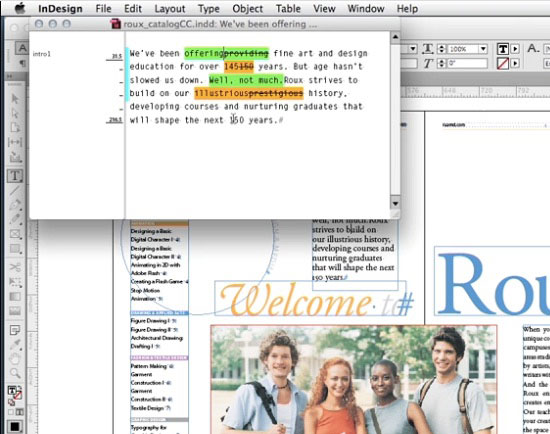
Task: Click the large 'A.' character style icon
Action: 533,48
